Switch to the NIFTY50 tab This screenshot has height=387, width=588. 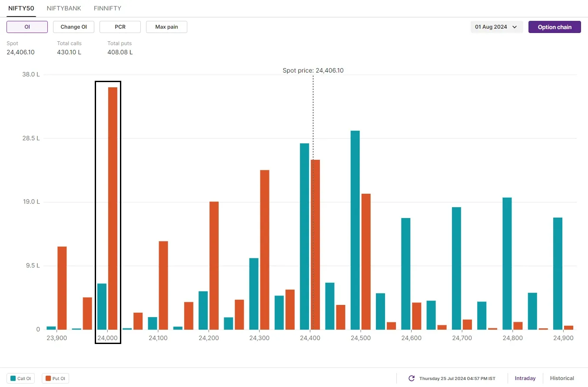click(21, 8)
